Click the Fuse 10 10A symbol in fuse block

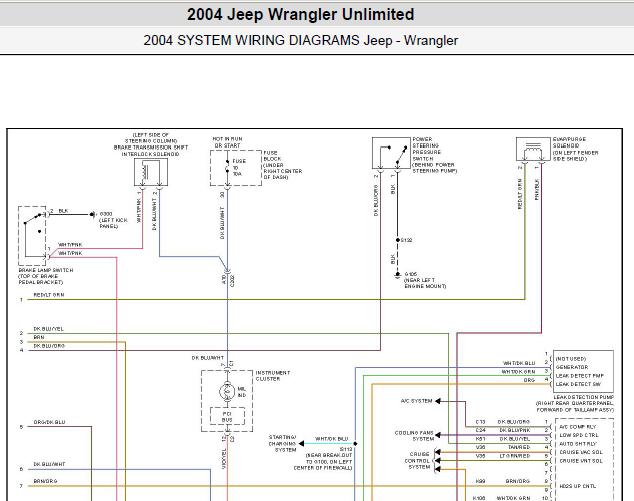pos(227,167)
